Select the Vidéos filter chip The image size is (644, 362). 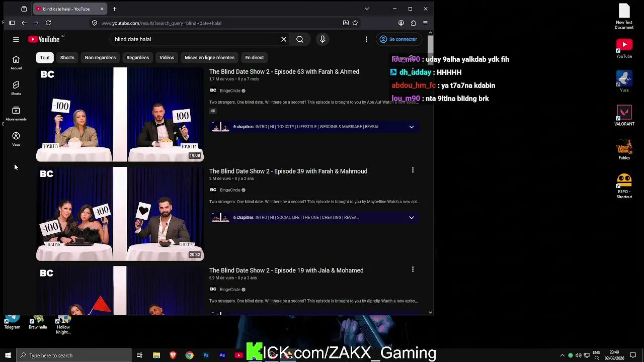tap(167, 57)
